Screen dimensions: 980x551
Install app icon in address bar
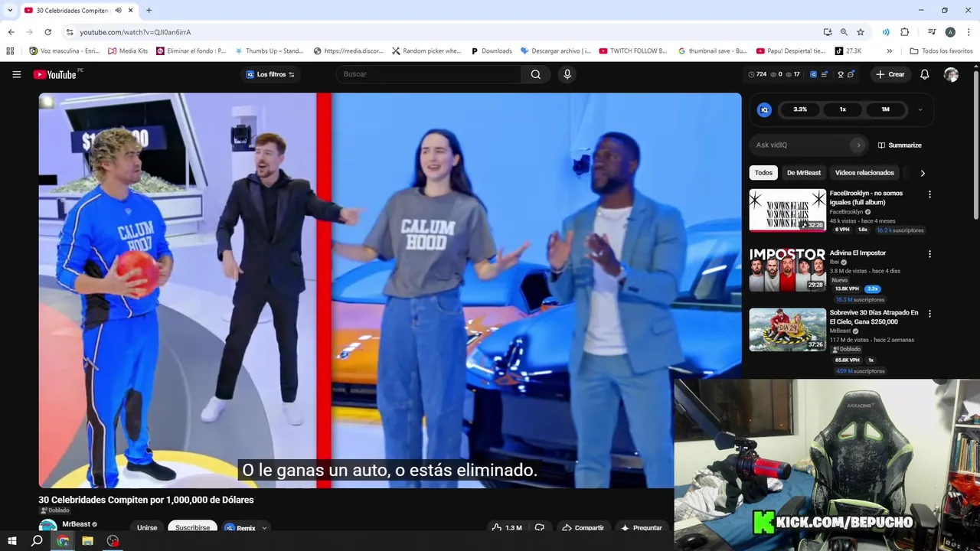coord(828,32)
